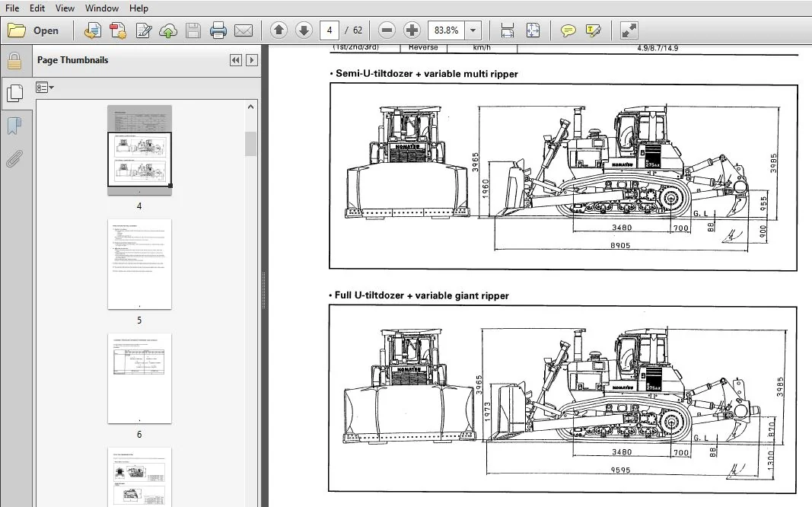This screenshot has height=507, width=812.
Task: Click the thumbnail label '4'
Action: click(139, 206)
